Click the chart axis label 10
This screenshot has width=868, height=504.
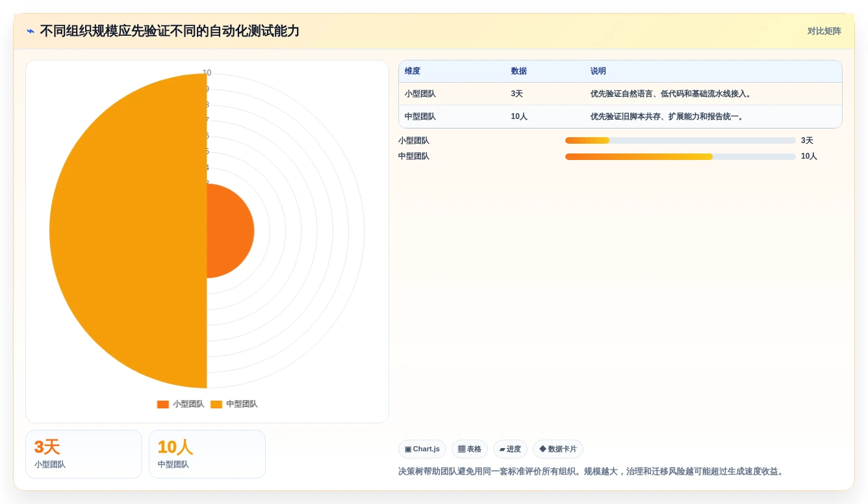coord(207,73)
